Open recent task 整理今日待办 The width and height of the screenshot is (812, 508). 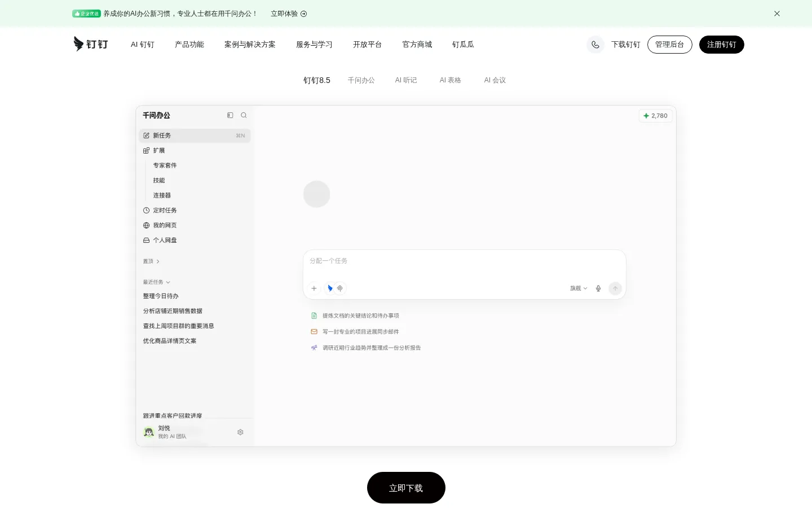[x=161, y=296]
